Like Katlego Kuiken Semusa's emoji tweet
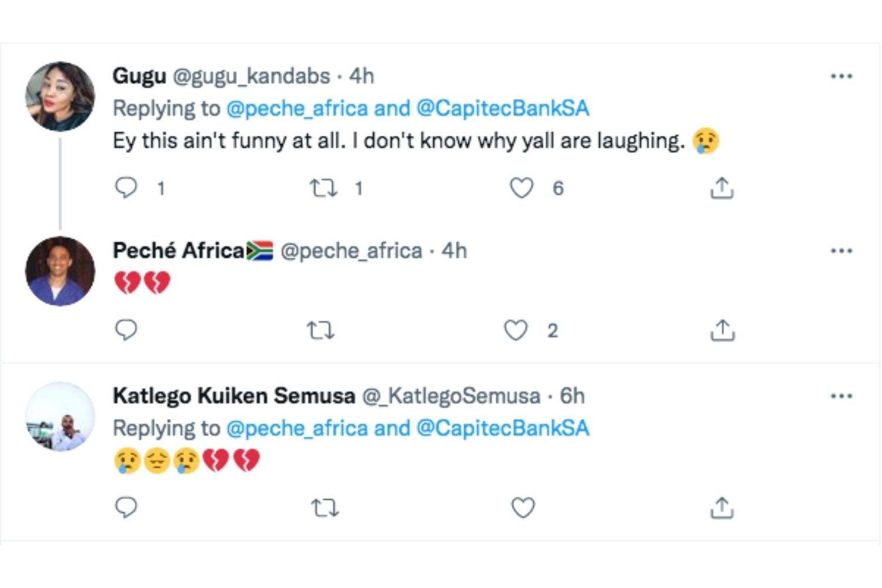The image size is (882, 588). click(523, 507)
